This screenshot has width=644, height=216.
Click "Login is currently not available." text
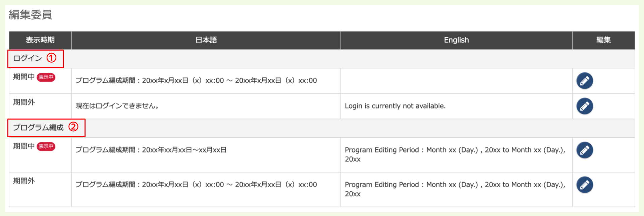pyautogui.click(x=395, y=106)
